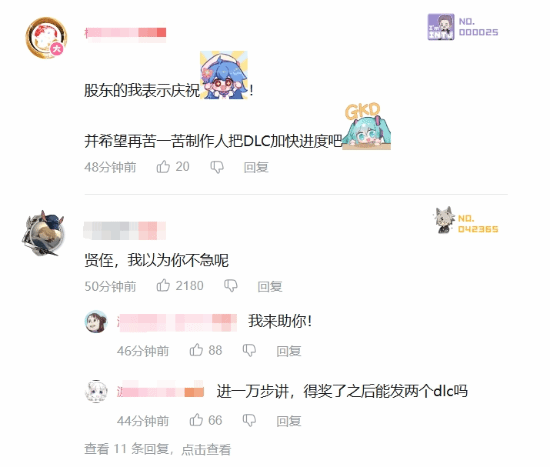The height and width of the screenshot is (467, 550).
Task: Open avatar of 我来助你! replier
Action: (96, 321)
